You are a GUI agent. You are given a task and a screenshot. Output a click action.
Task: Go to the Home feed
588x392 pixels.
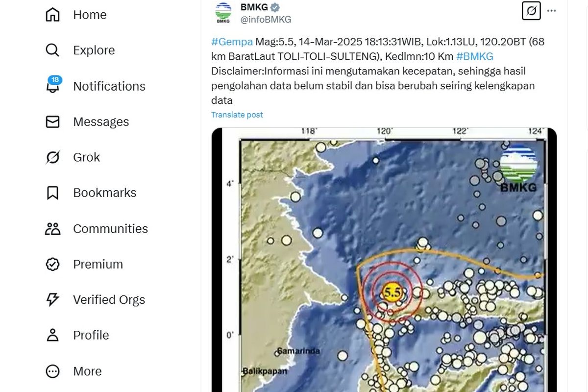(x=90, y=15)
